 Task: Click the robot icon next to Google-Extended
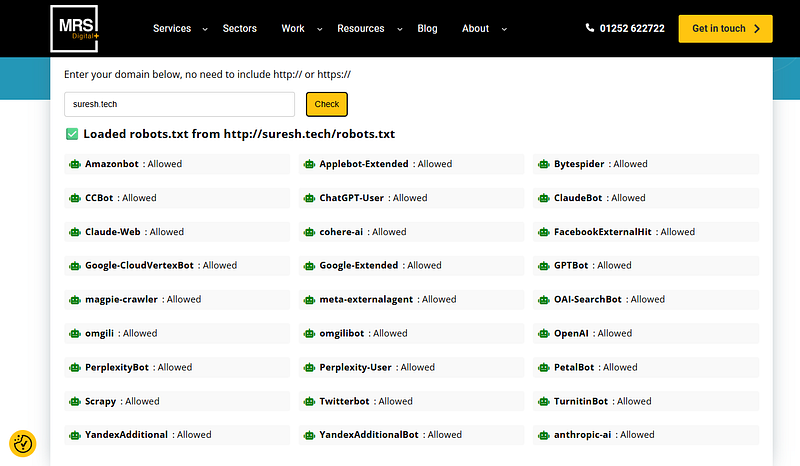pyautogui.click(x=309, y=266)
